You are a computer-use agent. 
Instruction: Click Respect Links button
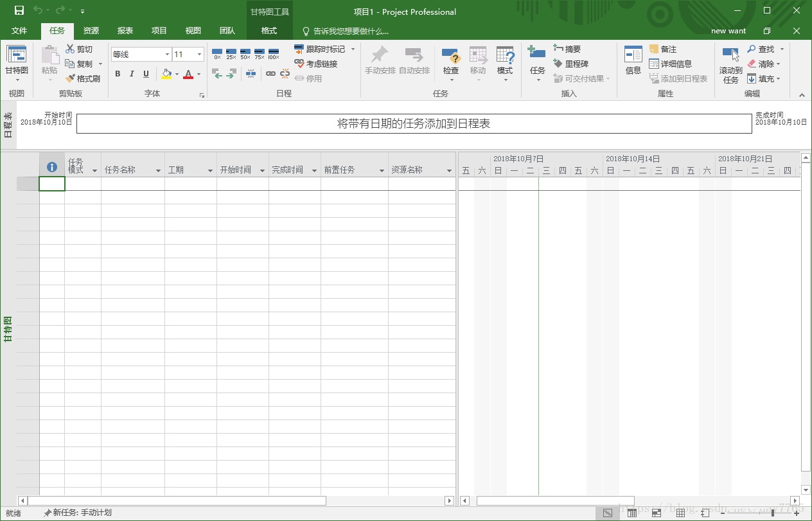tap(316, 64)
